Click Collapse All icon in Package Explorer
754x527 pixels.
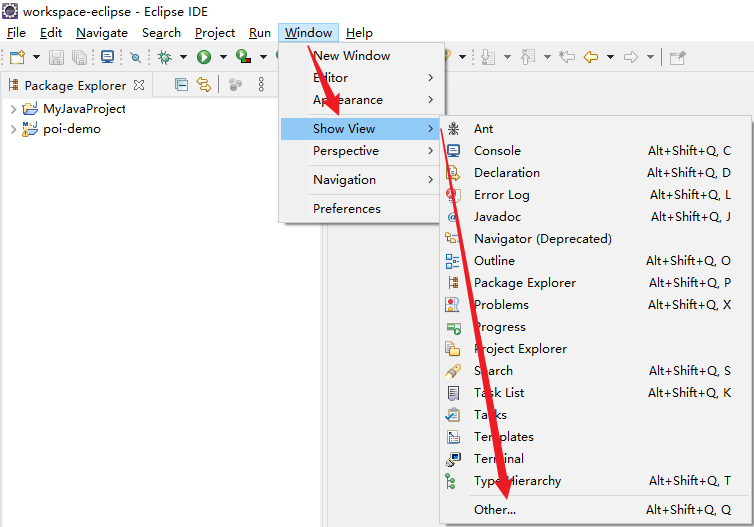point(181,85)
